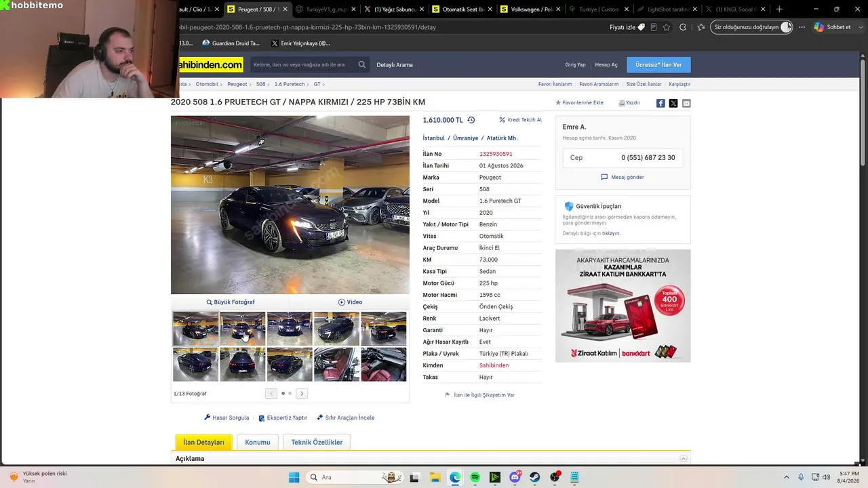Open the read aloud page icon in address bar

point(654,27)
